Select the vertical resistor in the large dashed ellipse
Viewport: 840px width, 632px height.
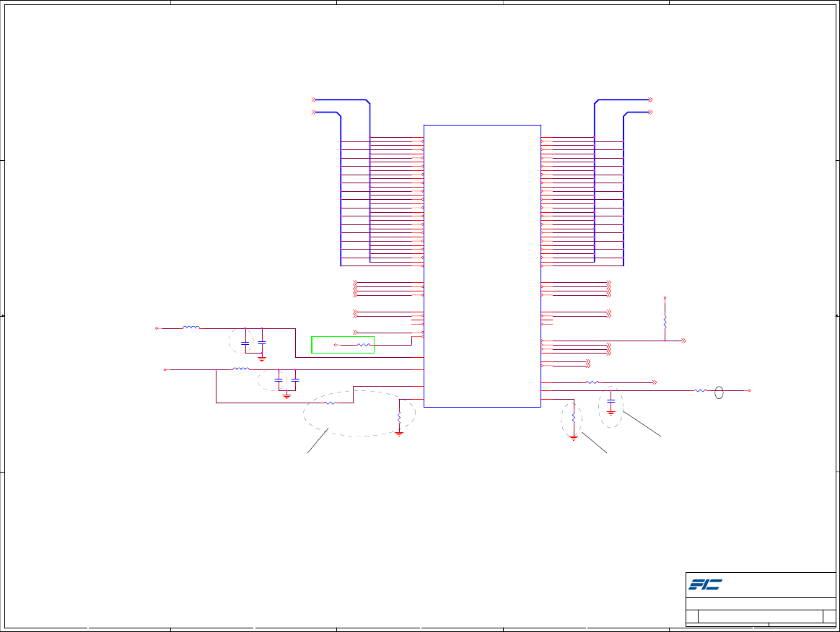click(x=399, y=418)
